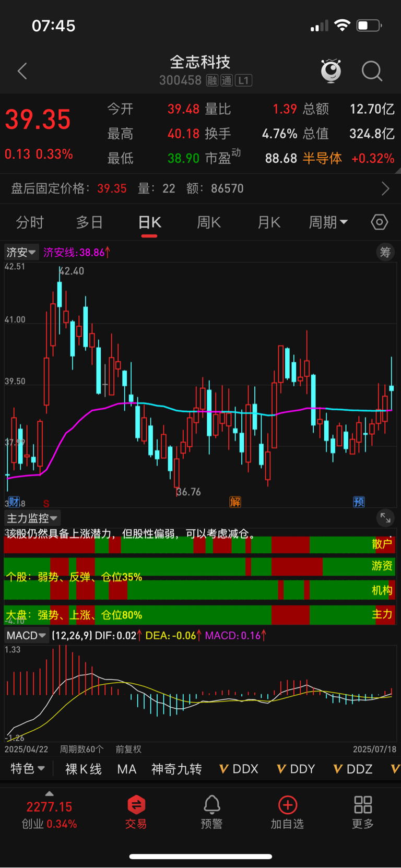Tap the 游资 row label
The width and height of the screenshot is (401, 868).
click(382, 566)
